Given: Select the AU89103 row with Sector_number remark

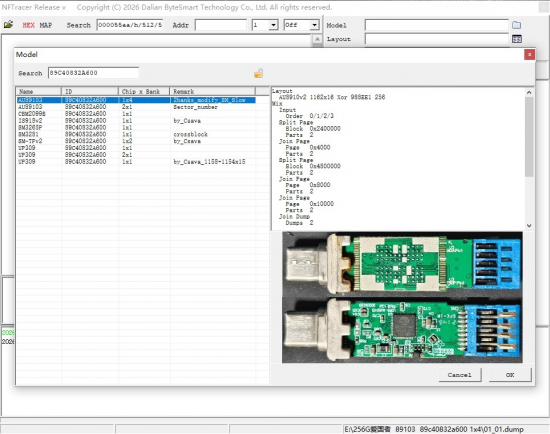Looking at the screenshot, I should tap(136, 107).
